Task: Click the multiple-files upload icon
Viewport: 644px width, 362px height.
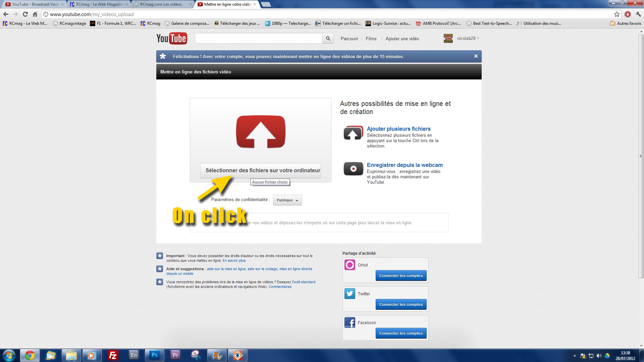Action: pyautogui.click(x=353, y=133)
